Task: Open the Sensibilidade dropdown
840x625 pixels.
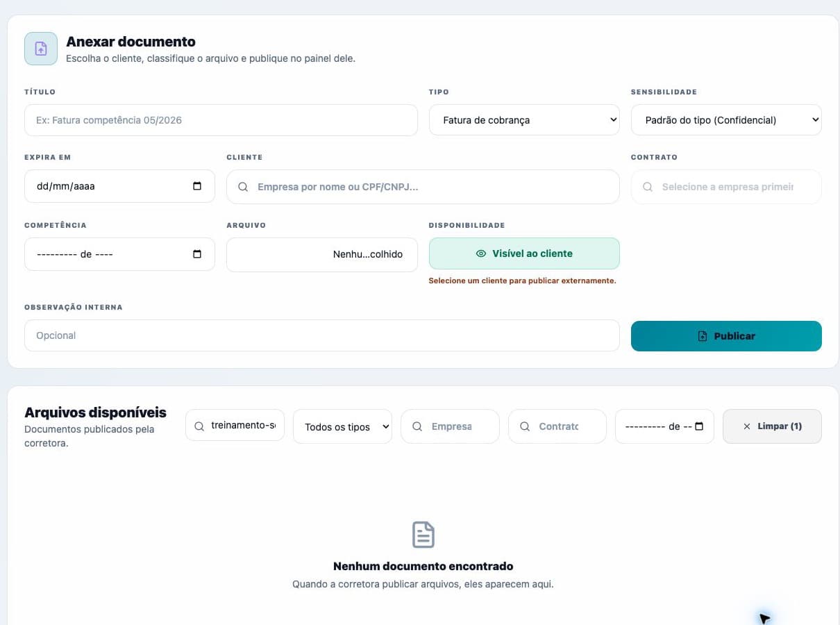Action: click(726, 120)
